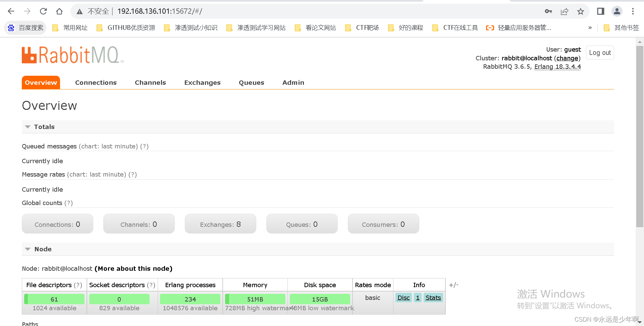Image resolution: width=644 pixels, height=326 pixels.
Task: Click the Exchanges: 8 count button
Action: (220, 224)
